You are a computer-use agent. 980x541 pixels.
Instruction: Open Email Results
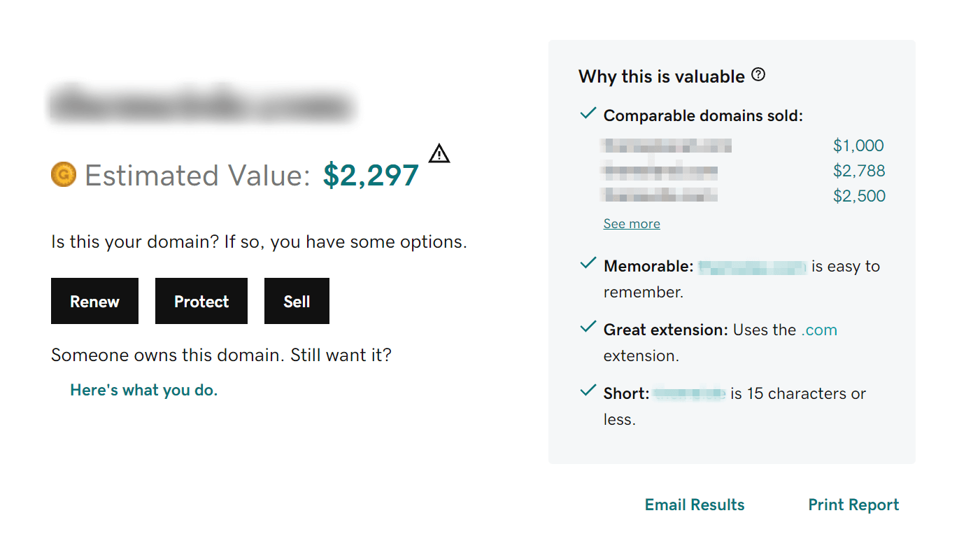694,504
